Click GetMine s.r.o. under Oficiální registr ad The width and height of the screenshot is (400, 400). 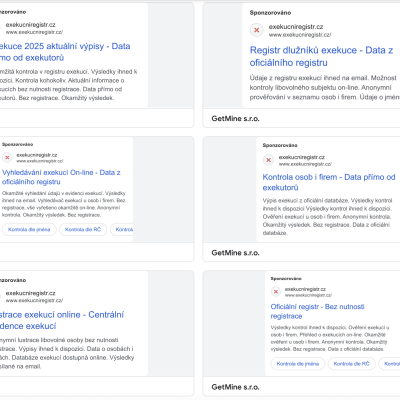[235, 387]
